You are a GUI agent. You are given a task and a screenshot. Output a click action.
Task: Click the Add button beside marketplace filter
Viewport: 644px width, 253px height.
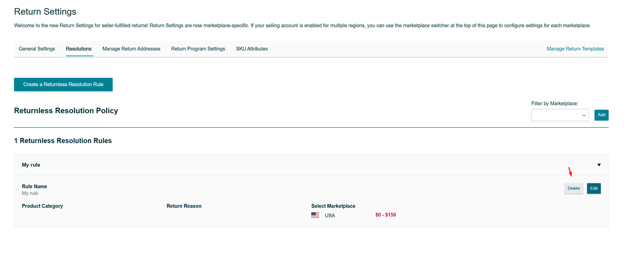point(601,115)
